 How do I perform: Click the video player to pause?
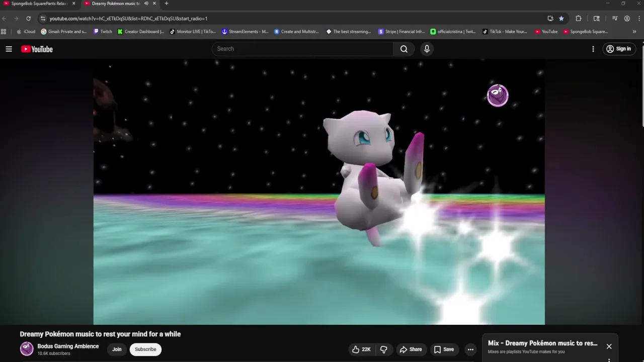[x=319, y=192]
